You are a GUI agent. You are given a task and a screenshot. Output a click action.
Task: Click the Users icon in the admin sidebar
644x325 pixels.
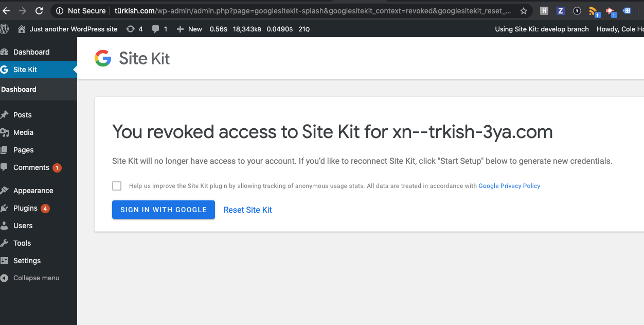pyautogui.click(x=5, y=225)
